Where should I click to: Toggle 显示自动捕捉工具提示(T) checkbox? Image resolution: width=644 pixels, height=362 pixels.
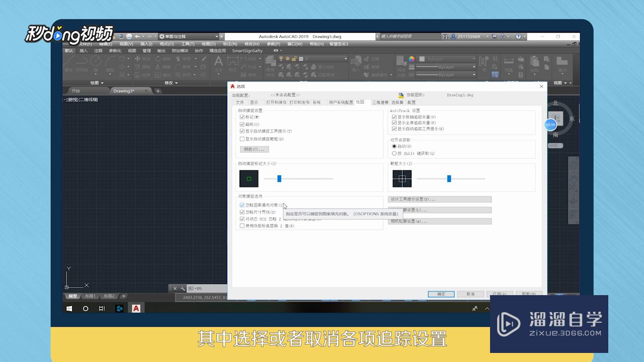tap(243, 131)
